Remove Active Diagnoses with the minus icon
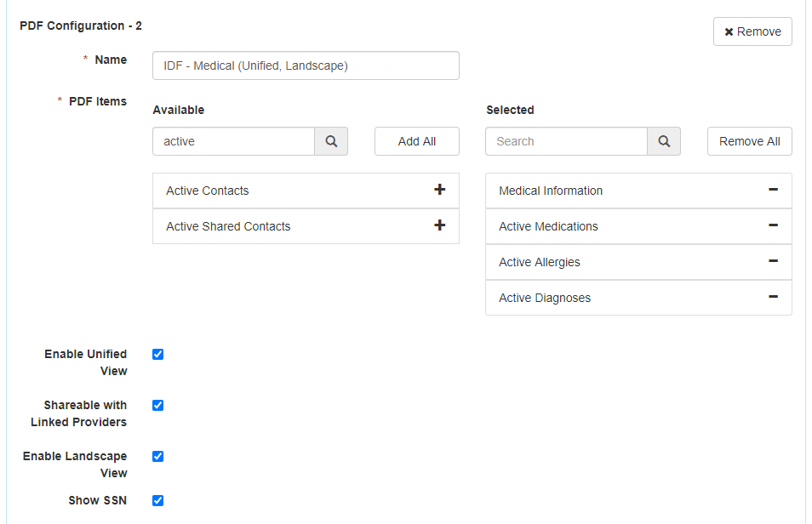812x524 pixels. tap(772, 297)
